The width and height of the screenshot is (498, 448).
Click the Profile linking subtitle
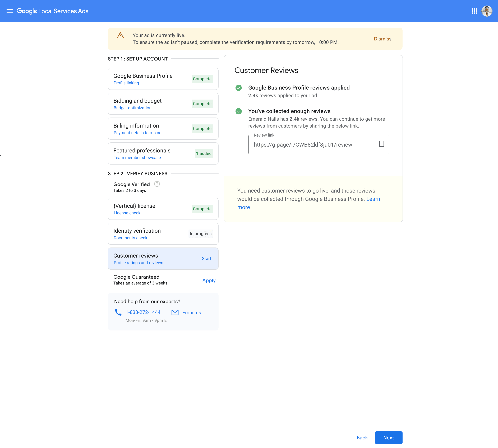(126, 83)
